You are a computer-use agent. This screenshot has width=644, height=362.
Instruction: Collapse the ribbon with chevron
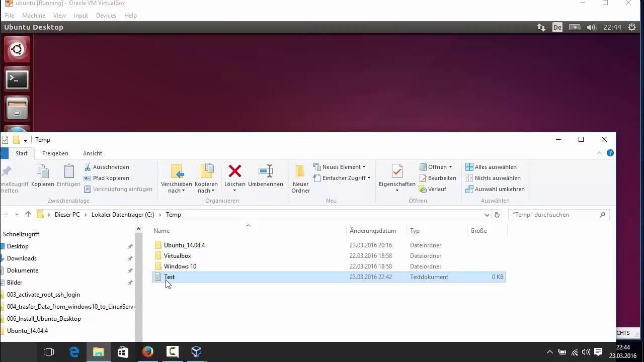click(599, 153)
